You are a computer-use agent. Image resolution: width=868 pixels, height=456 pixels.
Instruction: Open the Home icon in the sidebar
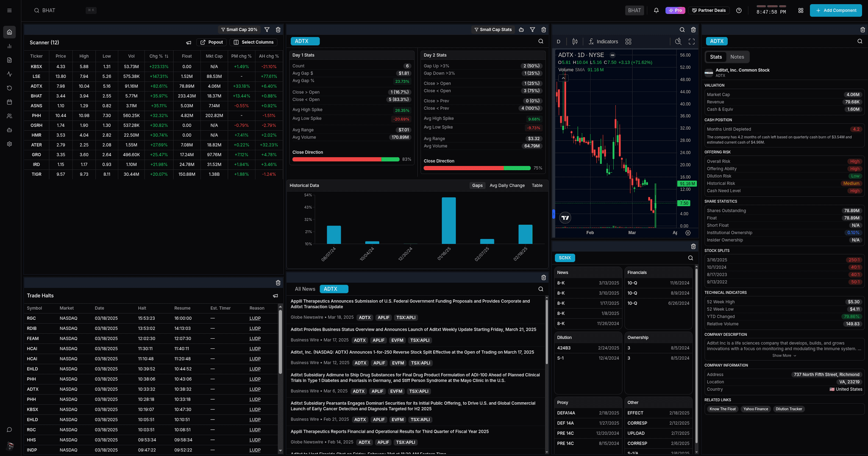point(9,32)
